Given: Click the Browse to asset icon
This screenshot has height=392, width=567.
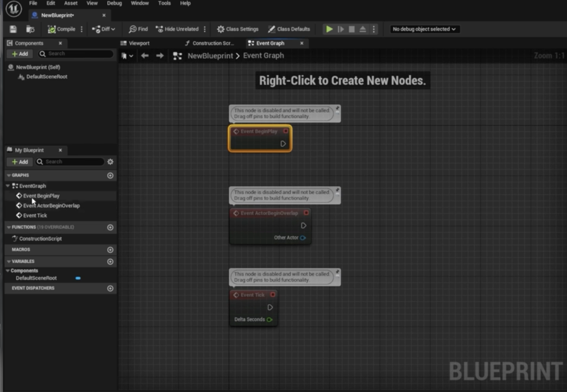Looking at the screenshot, I should pos(30,29).
